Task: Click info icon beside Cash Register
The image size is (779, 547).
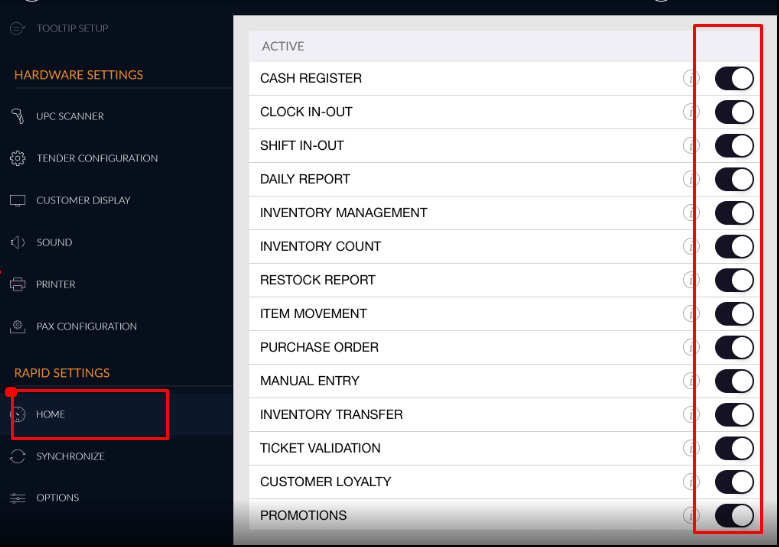Action: 690,78
